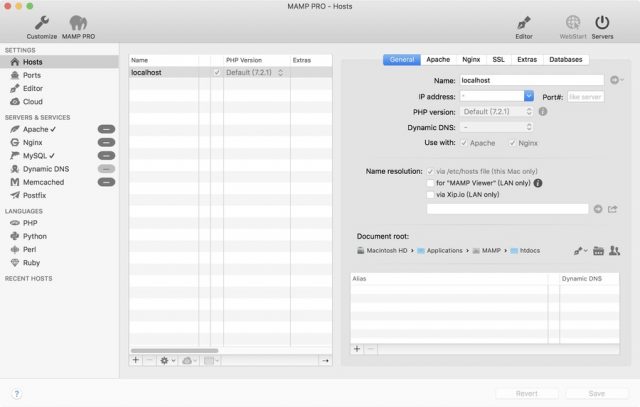Click arrow button at hosts list end

[325, 360]
